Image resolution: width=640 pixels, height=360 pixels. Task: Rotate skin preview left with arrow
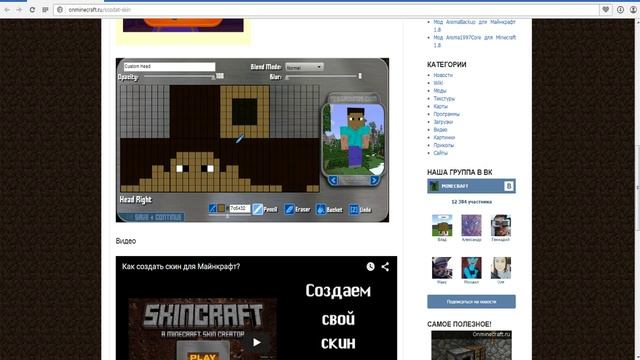(x=333, y=180)
